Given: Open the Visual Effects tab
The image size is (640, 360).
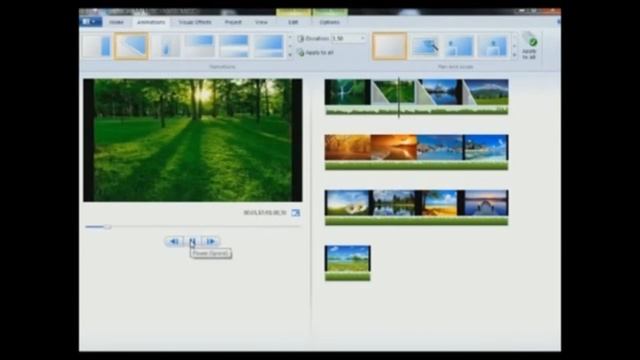Looking at the screenshot, I should (x=195, y=22).
